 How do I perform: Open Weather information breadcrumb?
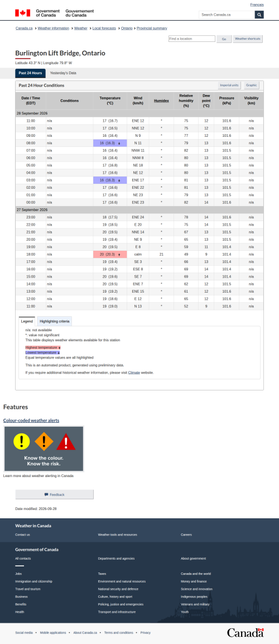[x=54, y=28]
